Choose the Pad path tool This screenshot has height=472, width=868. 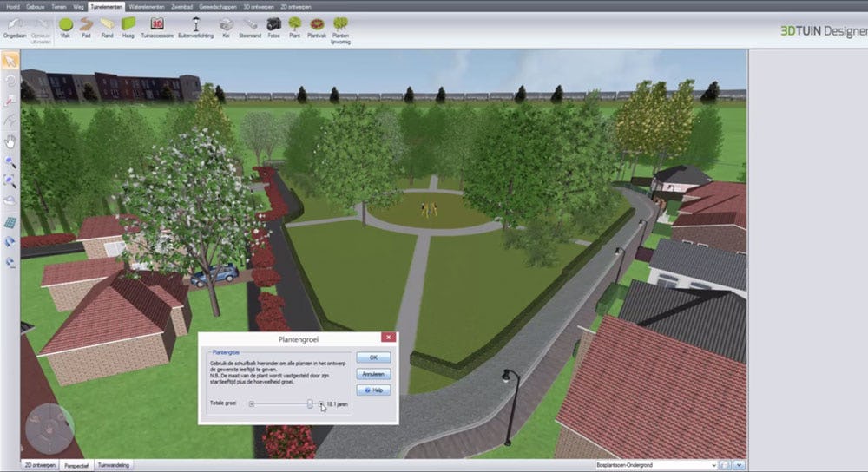click(86, 26)
